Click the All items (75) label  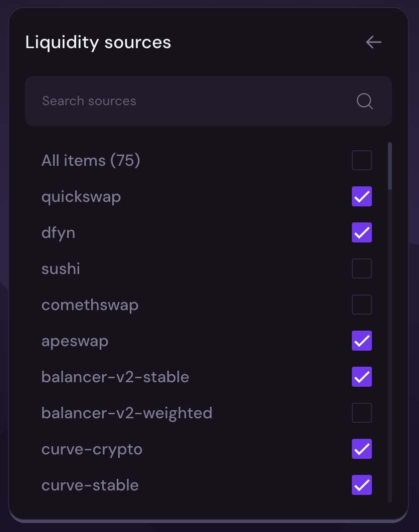click(91, 161)
